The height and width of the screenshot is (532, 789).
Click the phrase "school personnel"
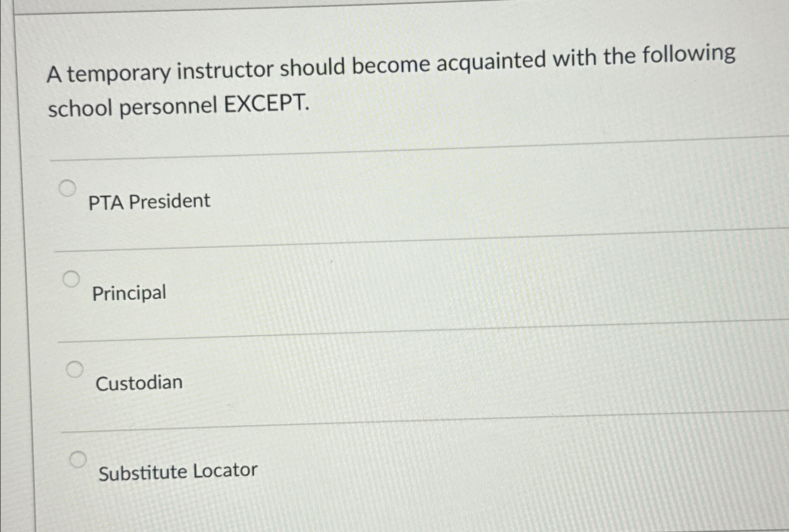133,107
